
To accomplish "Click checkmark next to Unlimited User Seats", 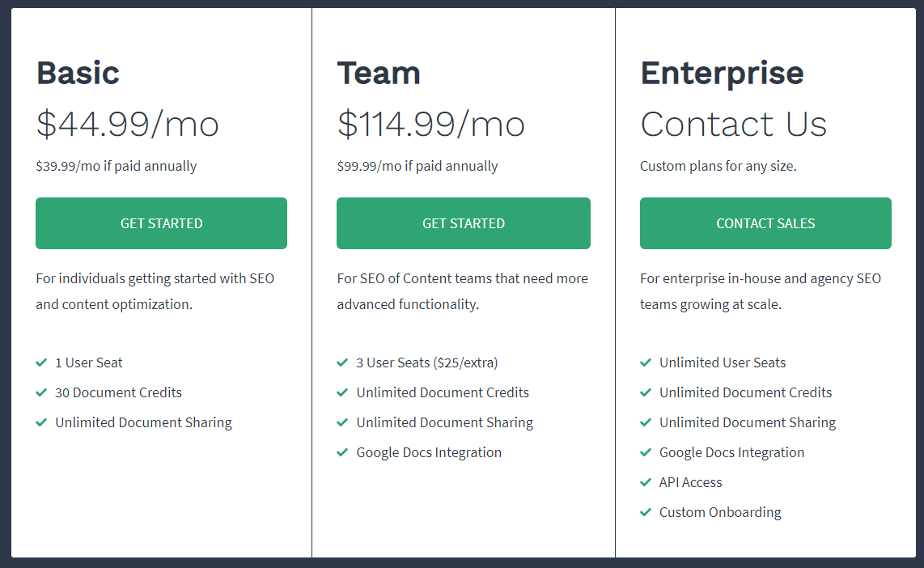I will [x=646, y=362].
